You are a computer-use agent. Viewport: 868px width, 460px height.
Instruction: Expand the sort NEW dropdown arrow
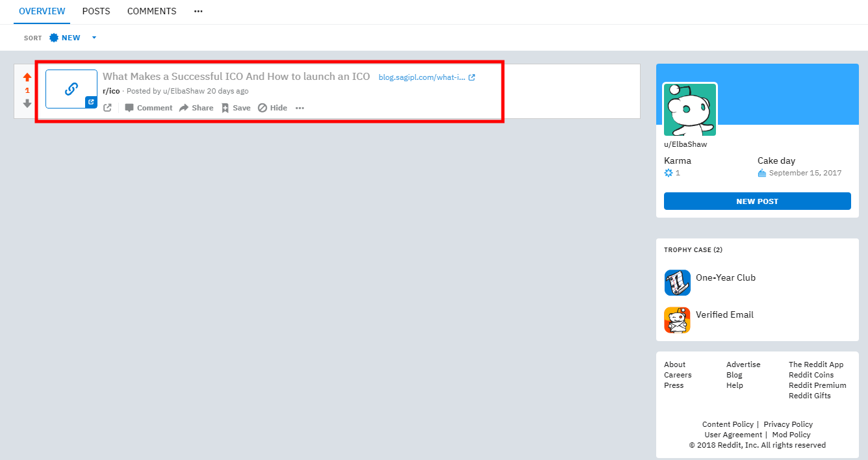pyautogui.click(x=94, y=38)
